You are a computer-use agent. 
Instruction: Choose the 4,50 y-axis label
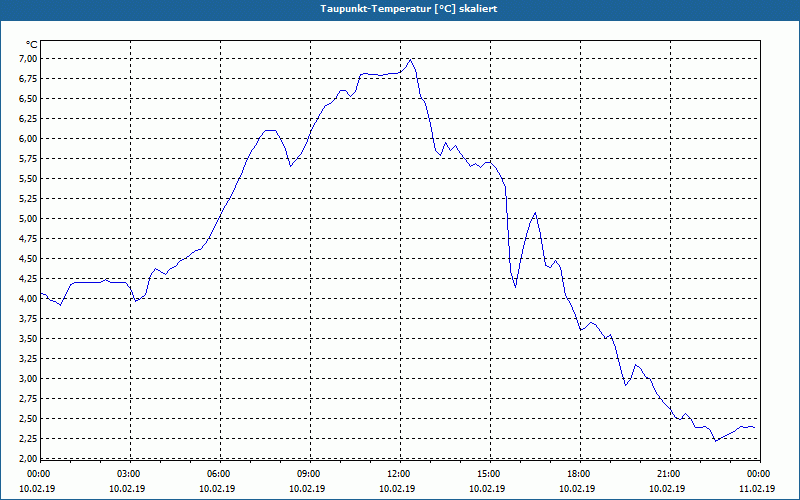[29, 259]
